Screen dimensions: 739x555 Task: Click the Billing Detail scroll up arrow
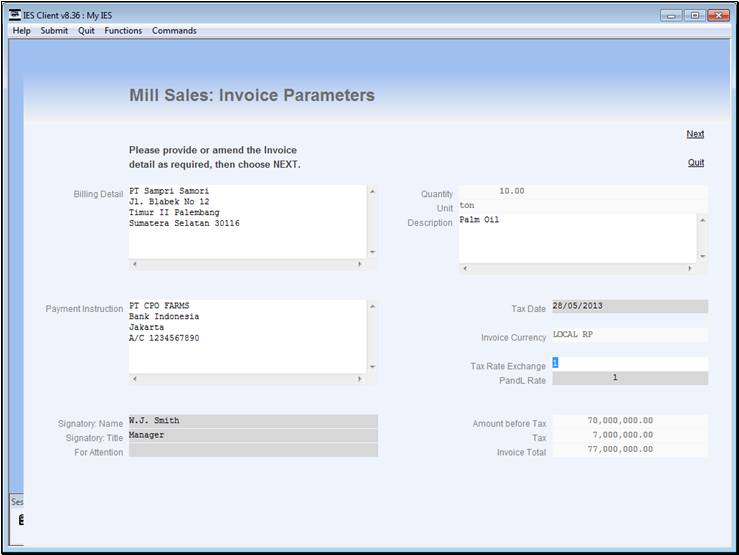[x=372, y=191]
